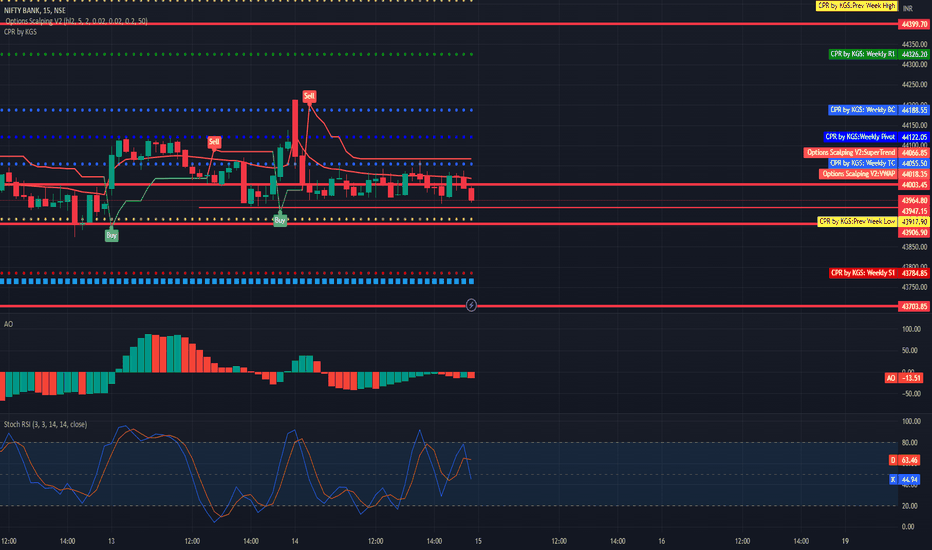This screenshot has width=932, height=550.
Task: Select the NIFTY BANK, 15, NSE title
Action: pos(34,11)
